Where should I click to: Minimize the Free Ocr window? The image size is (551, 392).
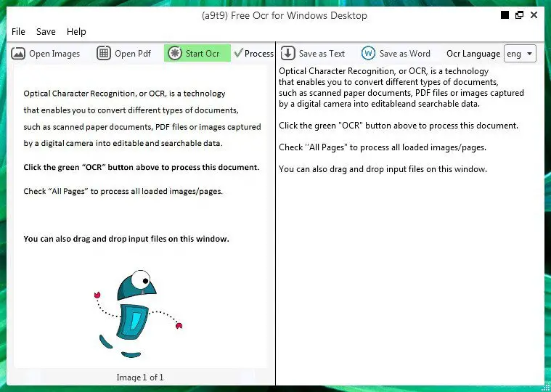[x=505, y=15]
